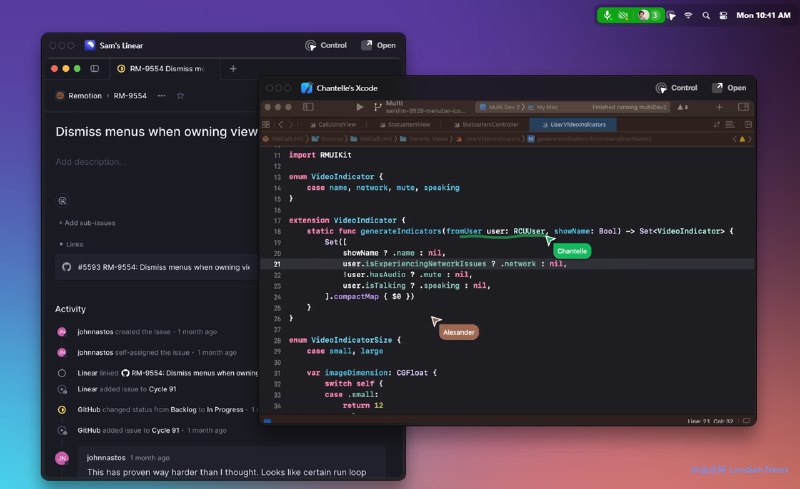Switch to the StatusItemView tab
The height and width of the screenshot is (489, 800).
click(x=405, y=125)
